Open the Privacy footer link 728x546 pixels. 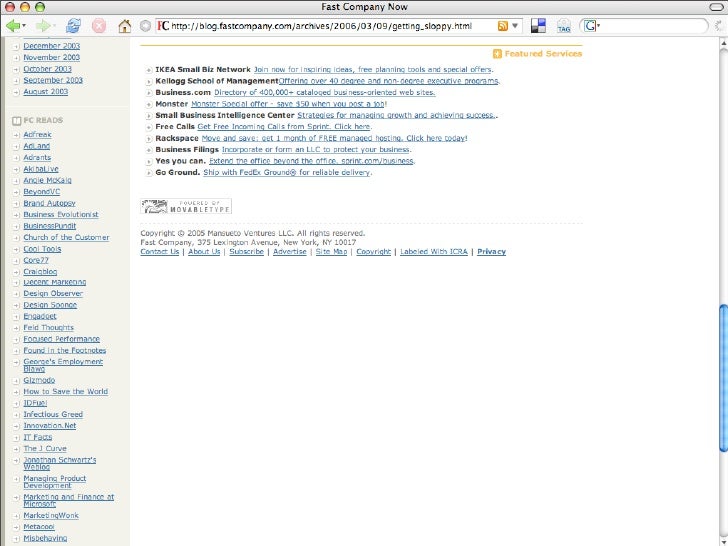[x=491, y=252]
